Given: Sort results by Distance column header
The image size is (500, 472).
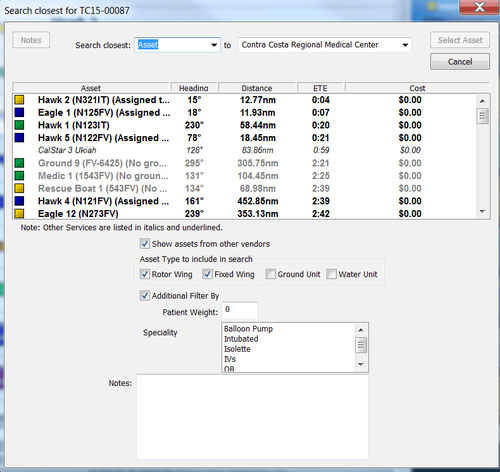Looking at the screenshot, I should (x=257, y=88).
